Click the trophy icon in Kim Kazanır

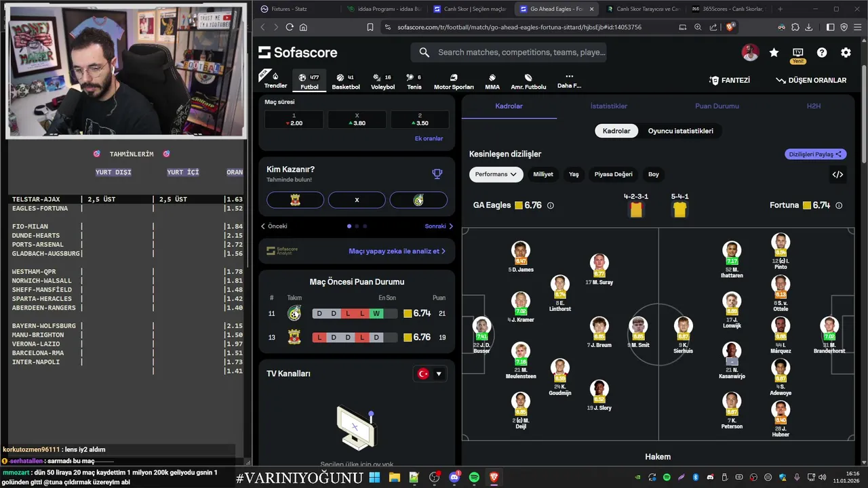(437, 174)
